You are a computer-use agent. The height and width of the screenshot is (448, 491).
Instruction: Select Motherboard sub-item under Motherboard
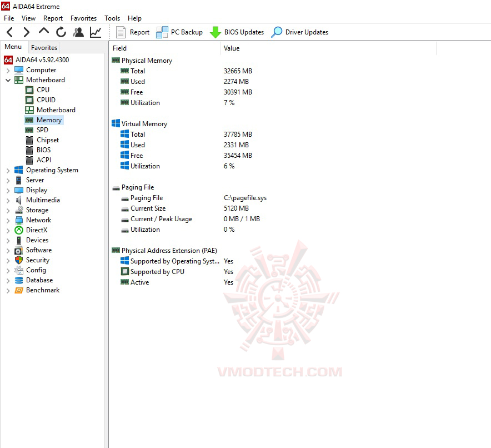(x=56, y=110)
